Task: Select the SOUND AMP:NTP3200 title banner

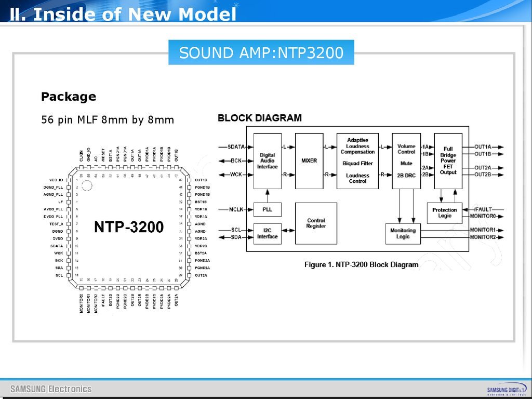Action: 261,52
